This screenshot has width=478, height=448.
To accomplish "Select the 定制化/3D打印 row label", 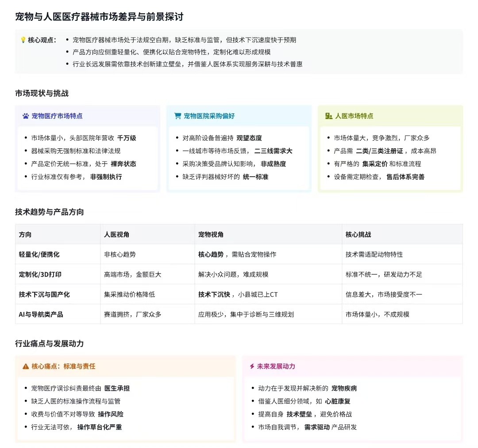I will click(x=40, y=274).
